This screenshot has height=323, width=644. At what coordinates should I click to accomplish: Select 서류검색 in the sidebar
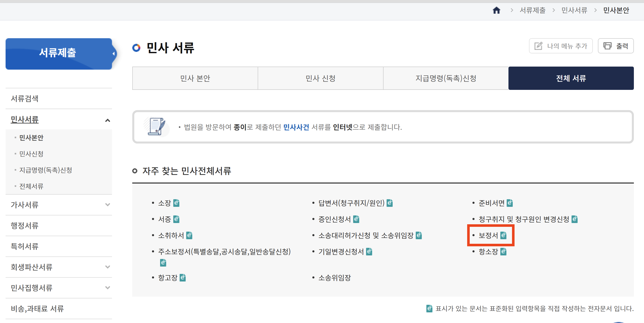(25, 98)
